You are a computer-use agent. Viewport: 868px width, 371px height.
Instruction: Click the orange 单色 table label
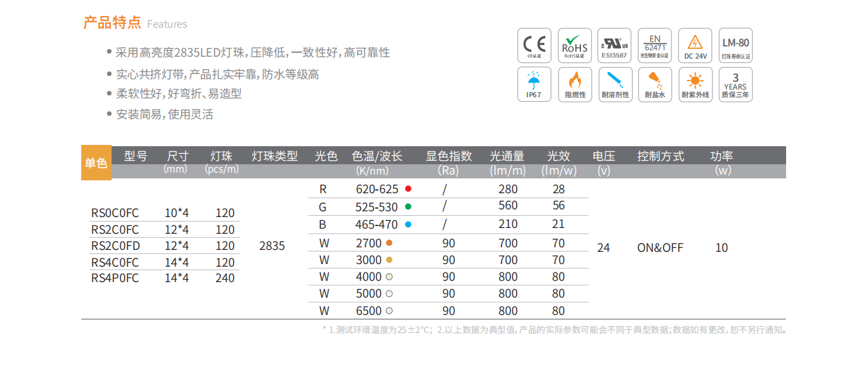tap(95, 164)
